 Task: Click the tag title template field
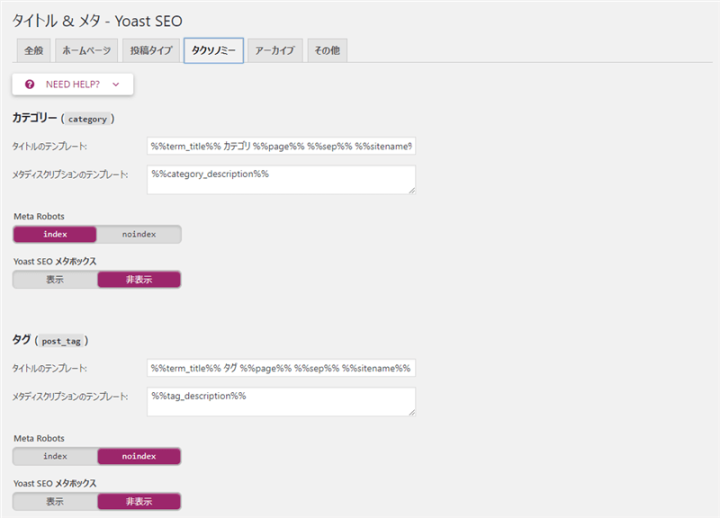[280, 368]
